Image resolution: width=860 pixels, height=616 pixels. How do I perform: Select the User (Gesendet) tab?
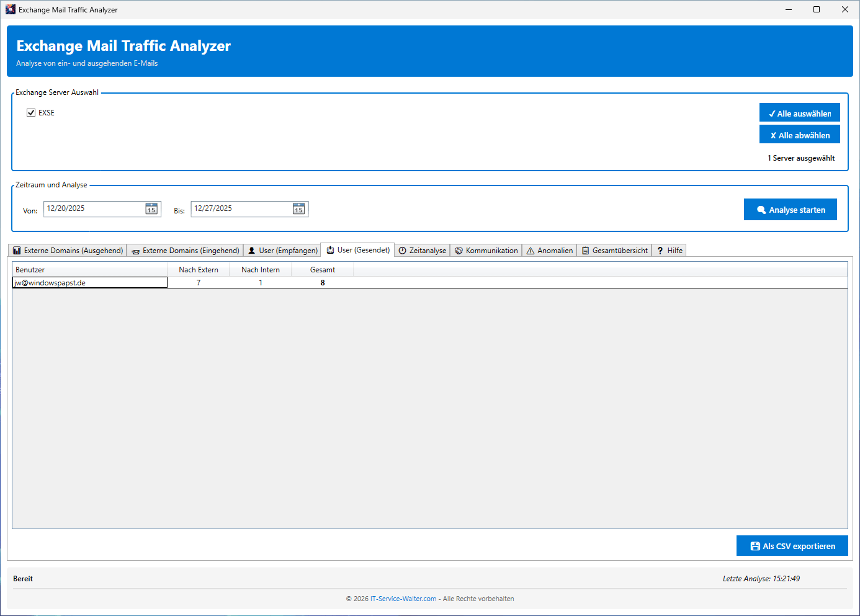(357, 250)
